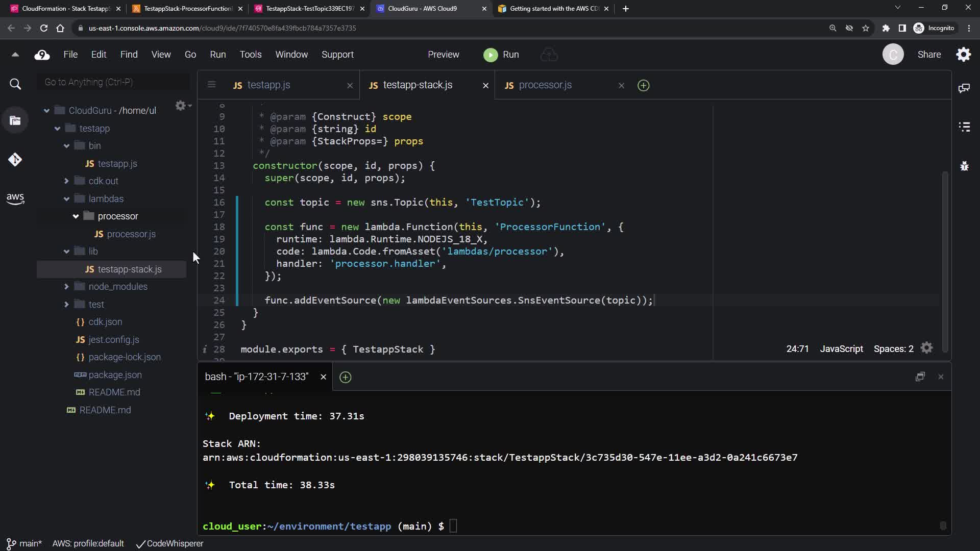The image size is (980, 551).
Task: Maximize the terminal pane
Action: (920, 377)
